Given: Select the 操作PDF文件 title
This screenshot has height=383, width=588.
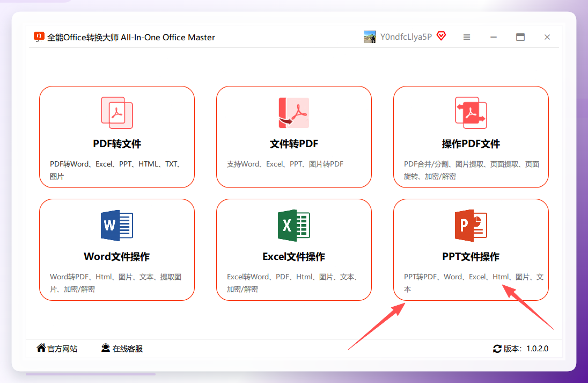Looking at the screenshot, I should (471, 144).
